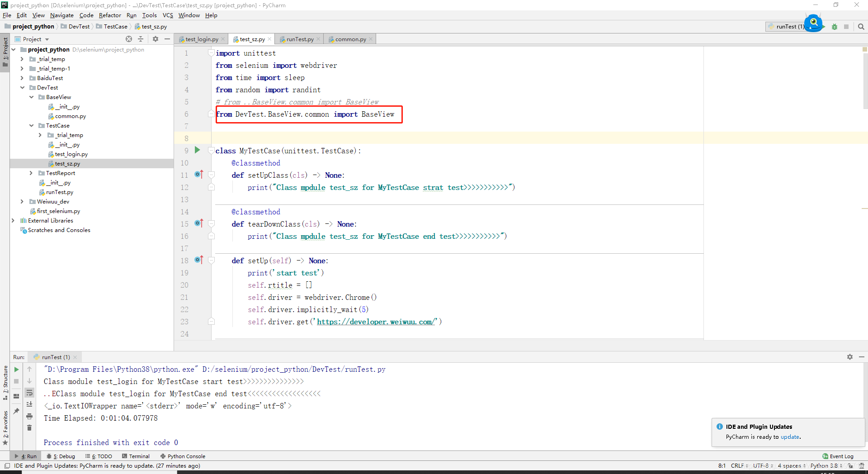
Task: Click the Down the Stack Trace arrow
Action: tap(29, 381)
